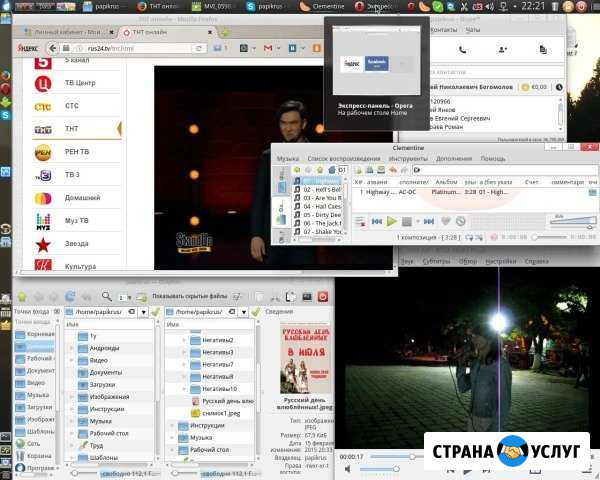Adjust the Clementine volume slider
Image resolution: width=600 pixels, height=480 pixels.
[573, 221]
